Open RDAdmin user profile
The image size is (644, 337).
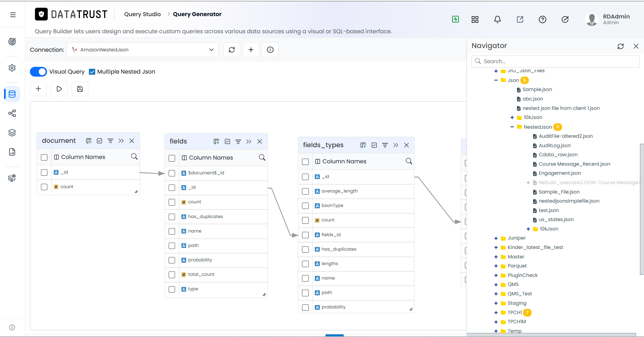(608, 19)
